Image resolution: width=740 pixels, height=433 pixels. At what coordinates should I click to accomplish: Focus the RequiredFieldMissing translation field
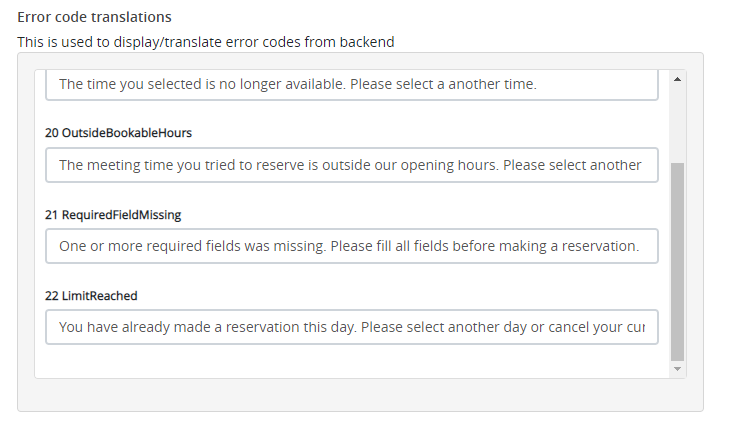351,246
